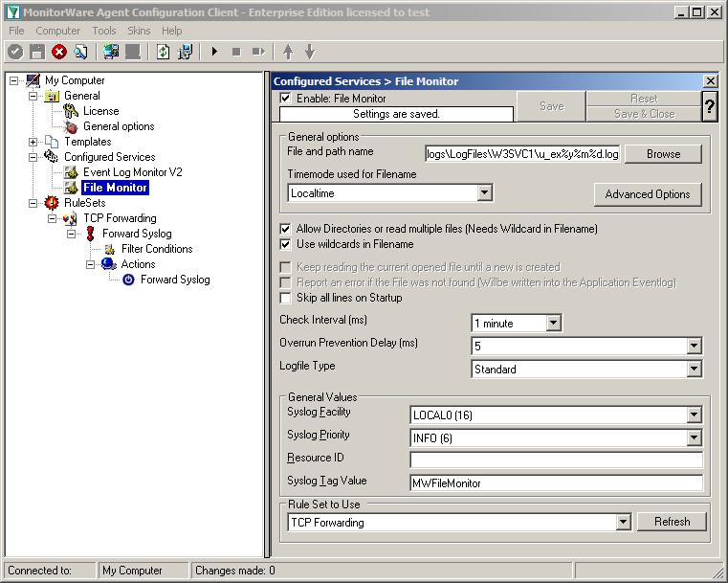Image resolution: width=728 pixels, height=583 pixels.
Task: Click the Refresh button
Action: pos(672,522)
